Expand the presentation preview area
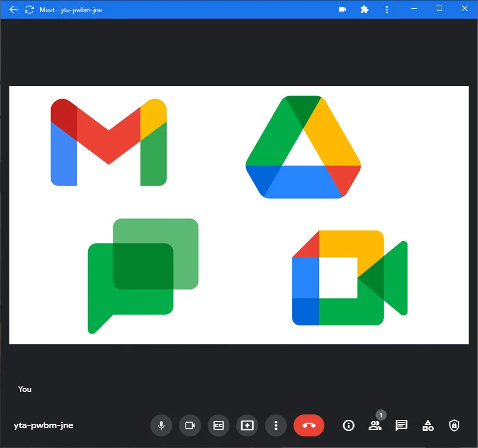The image size is (478, 448). [x=239, y=215]
